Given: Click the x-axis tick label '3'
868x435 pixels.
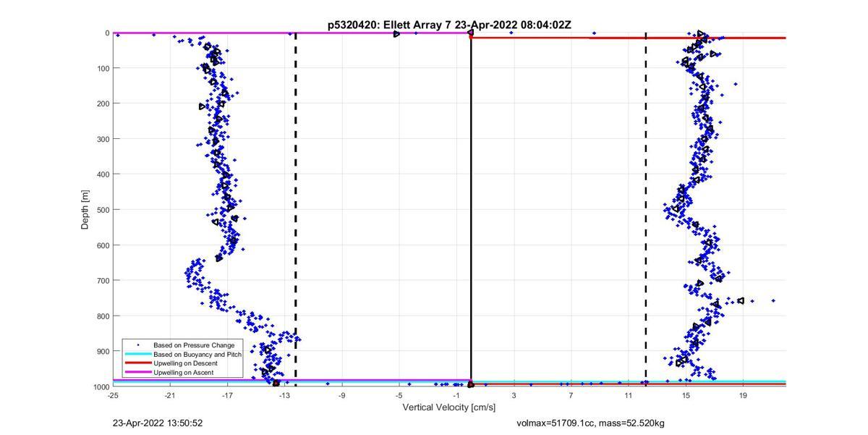Looking at the screenshot, I should click(x=514, y=396).
